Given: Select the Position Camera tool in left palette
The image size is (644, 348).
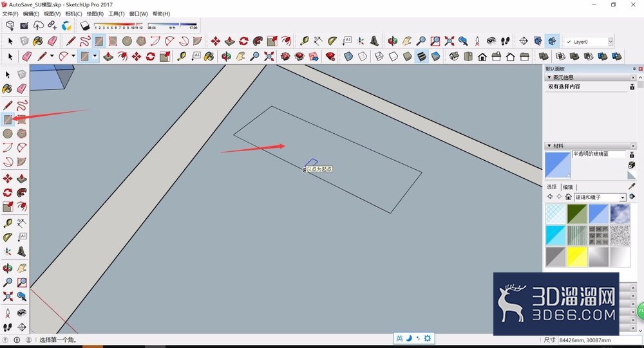Looking at the screenshot, I should [x=7, y=313].
